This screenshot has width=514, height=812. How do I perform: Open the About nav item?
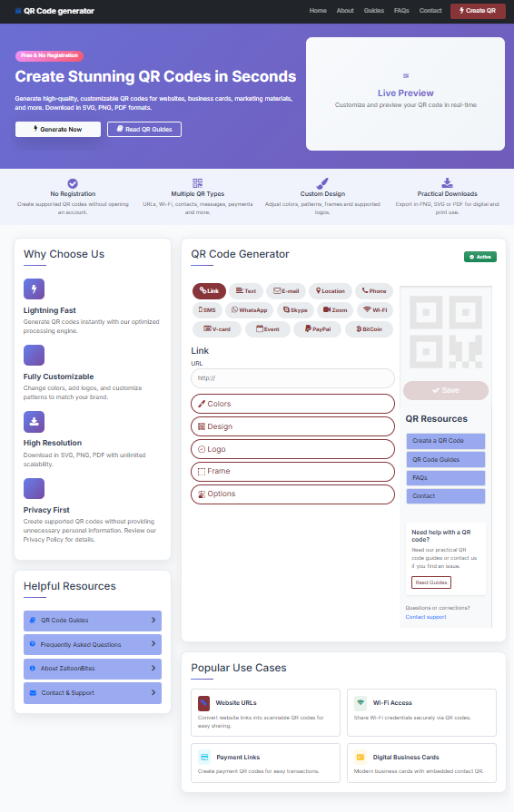tap(345, 10)
